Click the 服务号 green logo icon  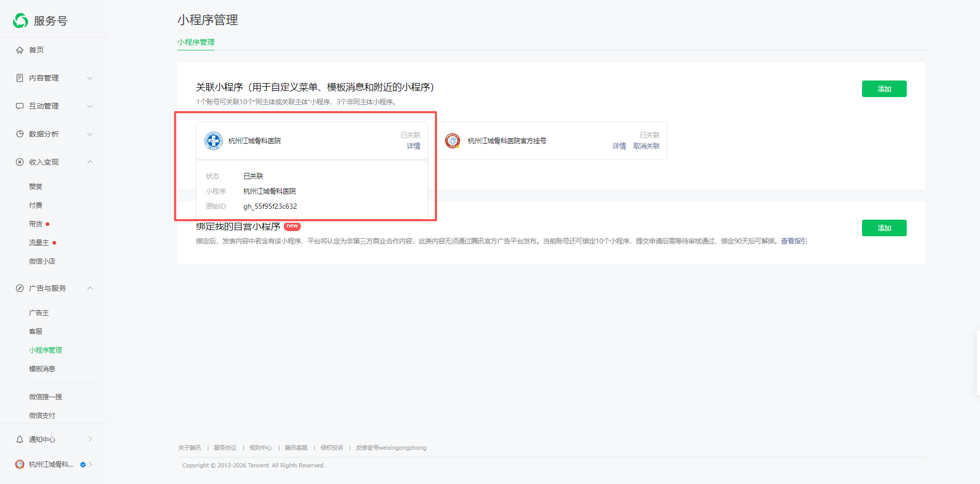(21, 21)
